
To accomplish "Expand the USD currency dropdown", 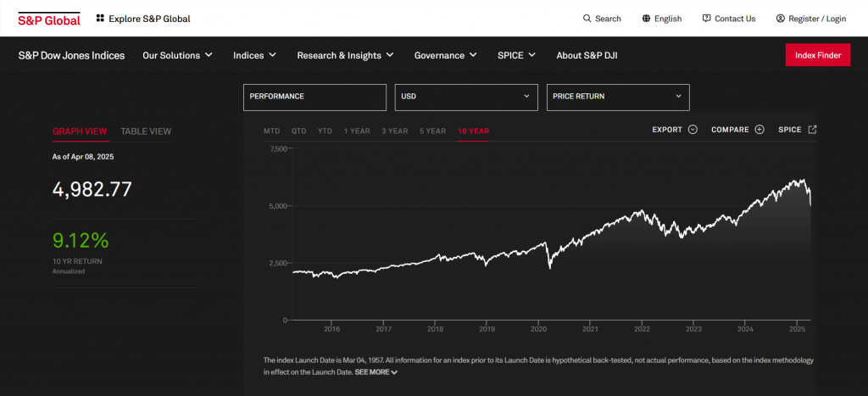I will (466, 97).
